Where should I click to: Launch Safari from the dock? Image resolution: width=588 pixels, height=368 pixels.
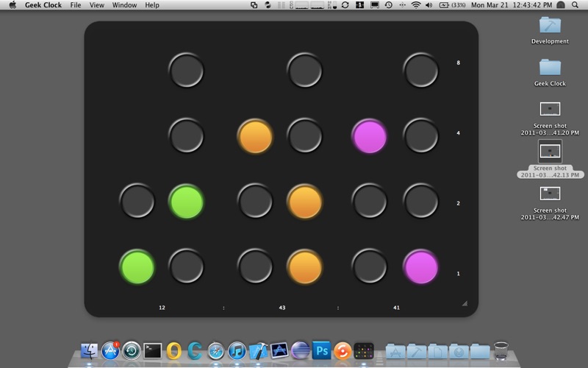point(216,350)
